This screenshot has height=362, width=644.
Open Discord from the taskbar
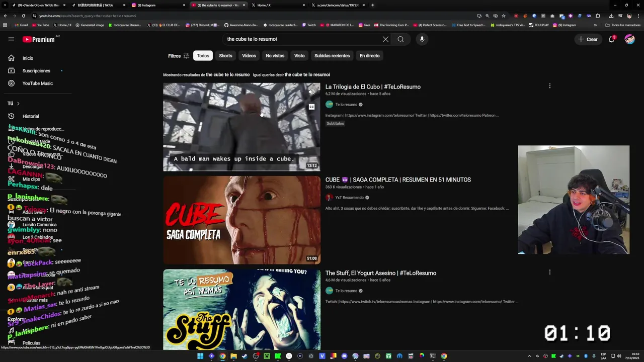pyautogui.click(x=344, y=356)
